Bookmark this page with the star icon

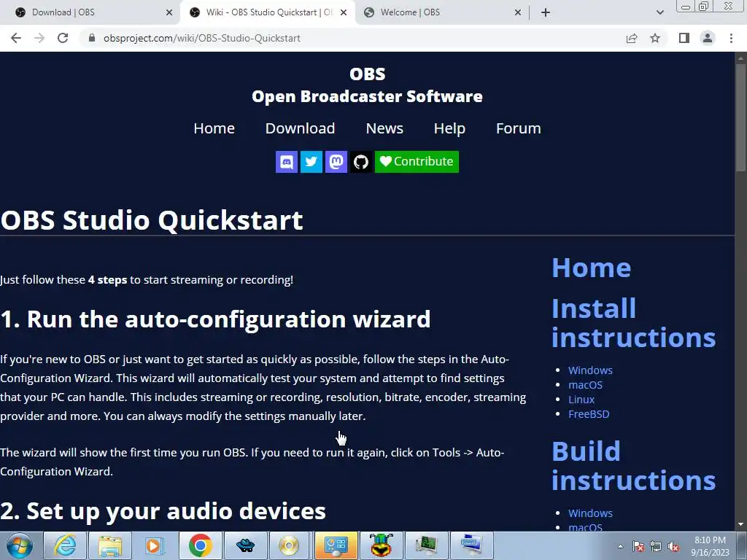pos(655,38)
